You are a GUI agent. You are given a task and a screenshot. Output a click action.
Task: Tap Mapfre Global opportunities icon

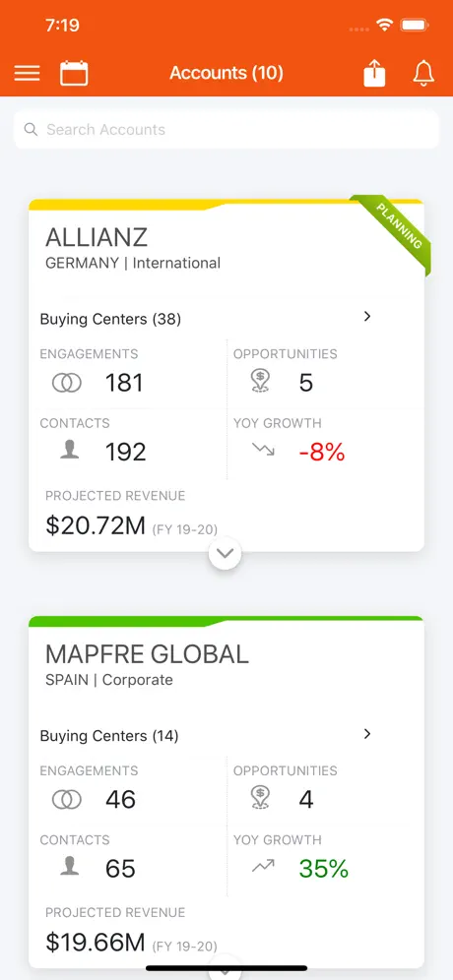pos(260,798)
